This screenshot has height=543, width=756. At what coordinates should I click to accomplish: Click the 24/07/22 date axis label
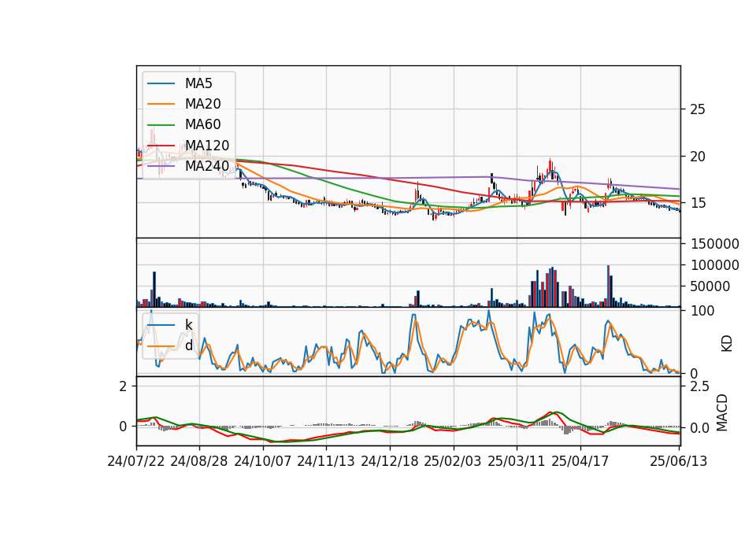tap(136, 461)
